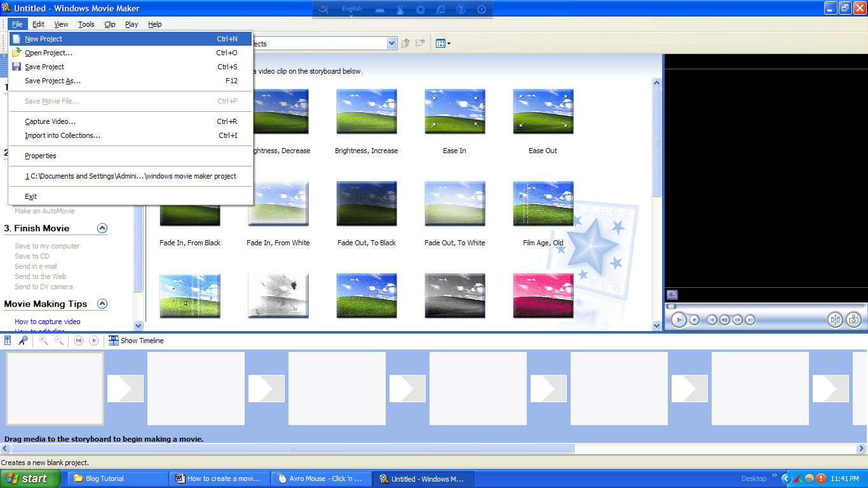Viewport: 868px width, 488px height.
Task: Open the View menu
Action: click(61, 24)
